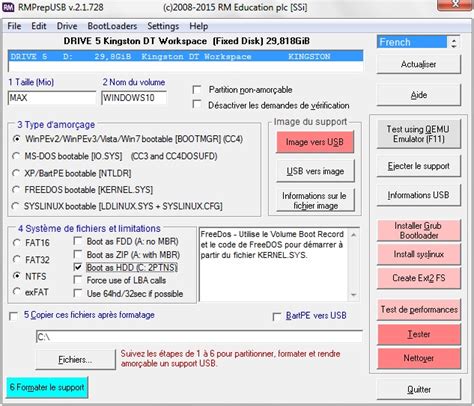This screenshot has width=474, height=406.
Task: Click the Tester button
Action: click(x=419, y=334)
